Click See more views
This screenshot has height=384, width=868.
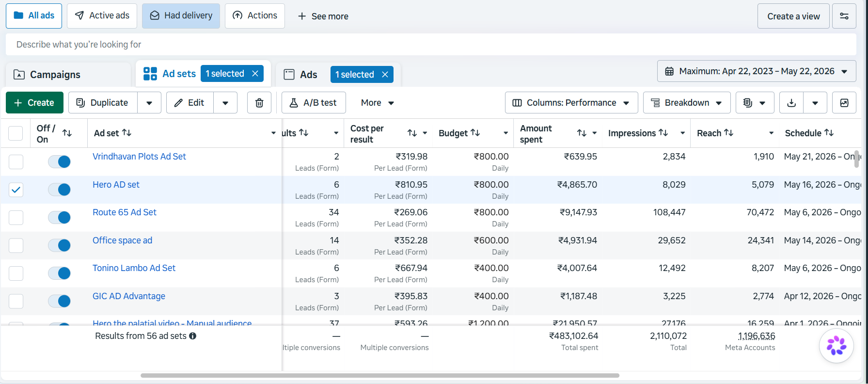[x=323, y=16]
